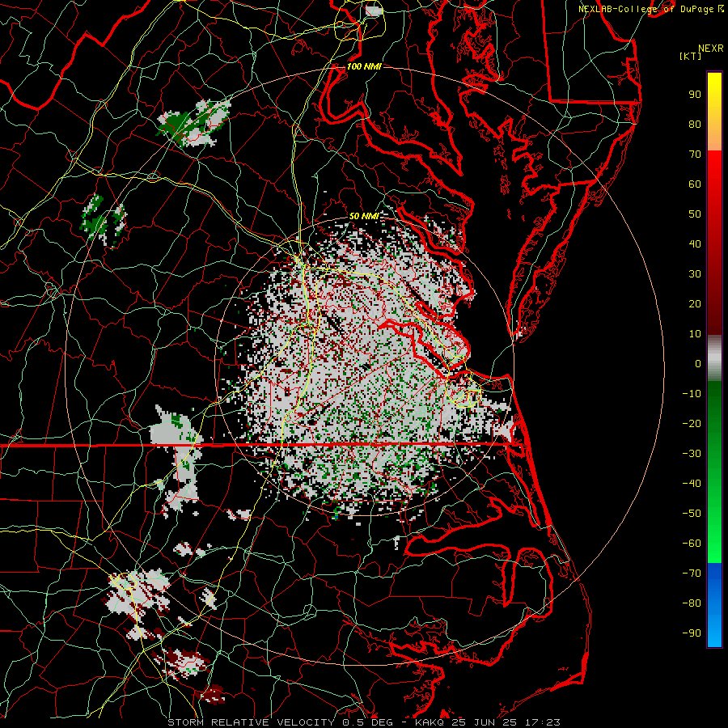Click the positive 30 knot scale label
Screen dimensions: 728x728
point(695,274)
